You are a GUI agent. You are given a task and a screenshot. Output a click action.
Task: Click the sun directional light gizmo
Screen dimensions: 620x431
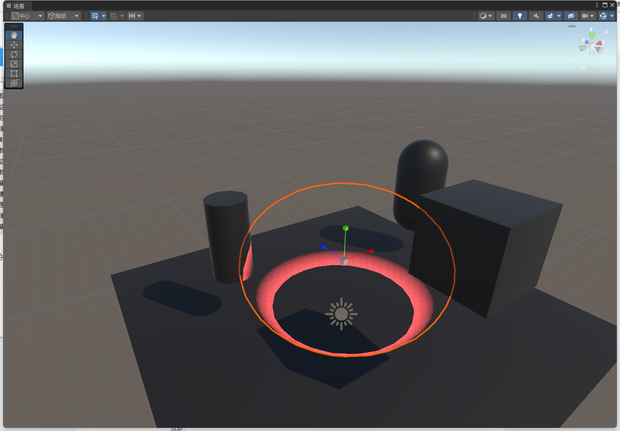coord(341,314)
